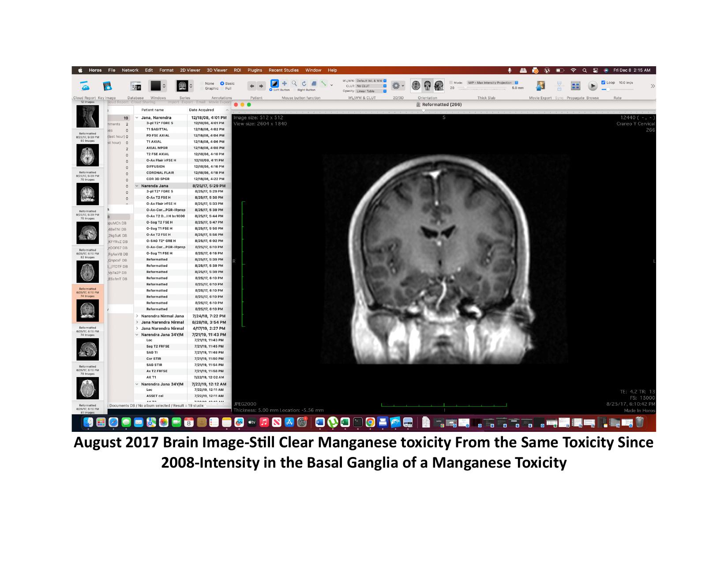Click the Propagate settings icon
This screenshot has width=728, height=563.
575,86
